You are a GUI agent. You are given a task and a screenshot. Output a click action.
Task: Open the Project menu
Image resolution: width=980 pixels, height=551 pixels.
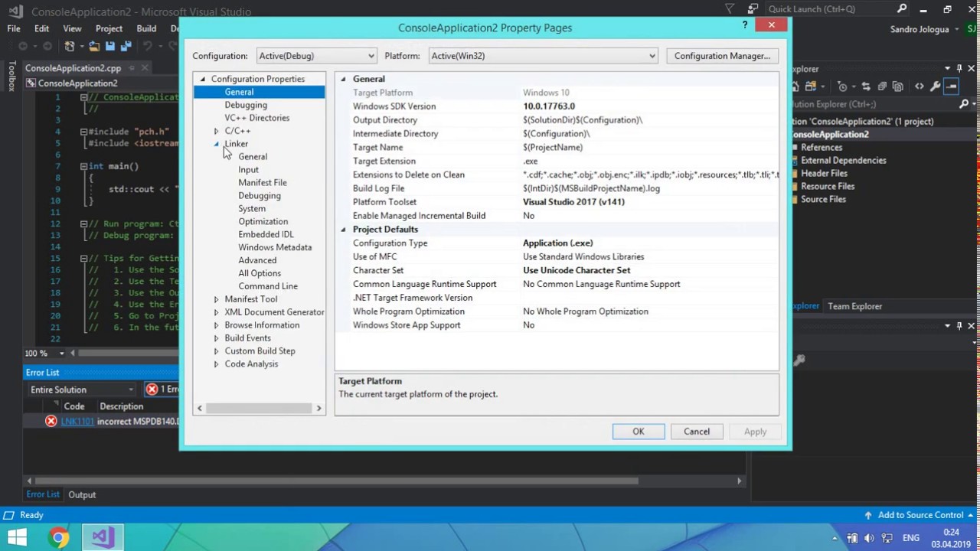point(109,28)
